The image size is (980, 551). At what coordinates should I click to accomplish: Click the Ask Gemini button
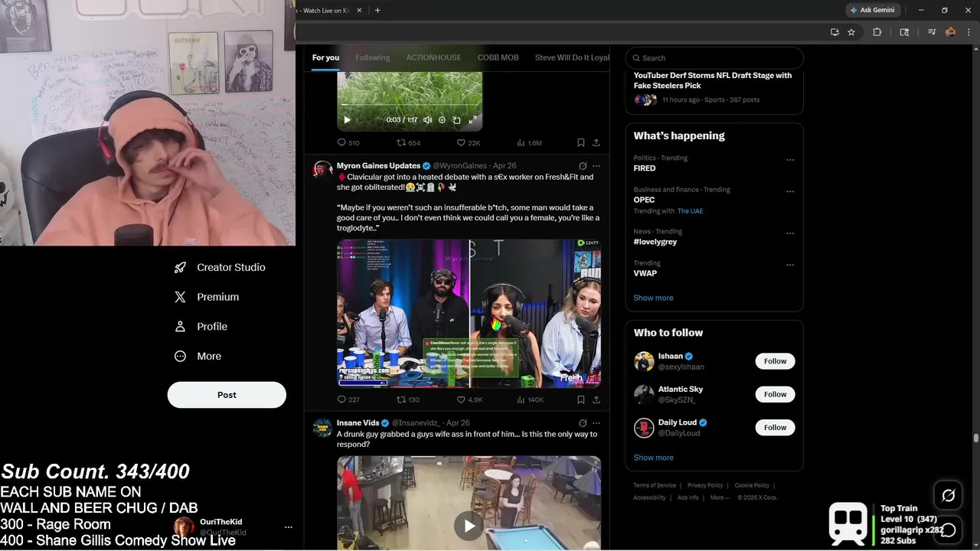(x=871, y=10)
